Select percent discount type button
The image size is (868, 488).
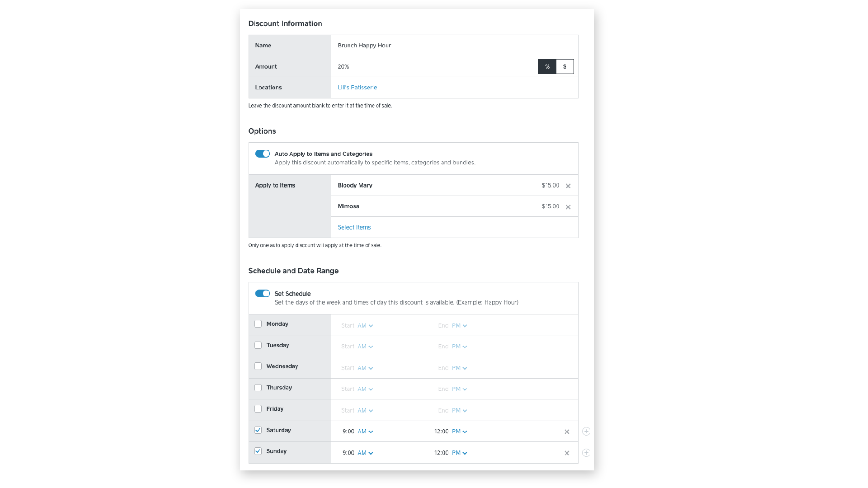point(547,66)
